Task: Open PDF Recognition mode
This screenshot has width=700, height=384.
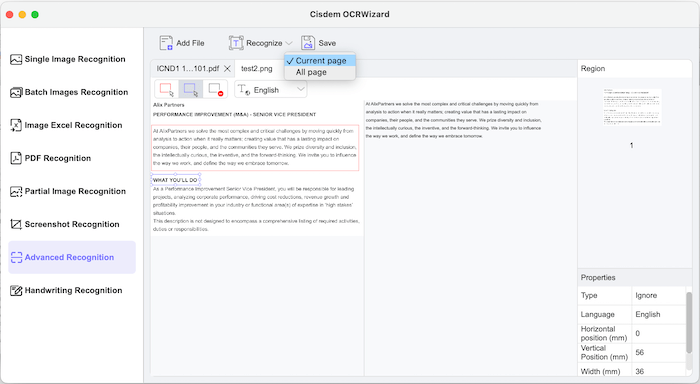Action: (50, 158)
